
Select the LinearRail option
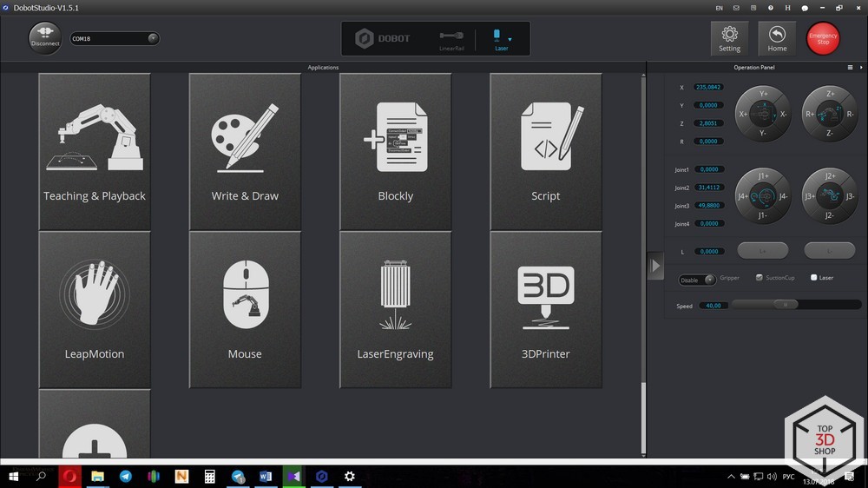coord(451,41)
